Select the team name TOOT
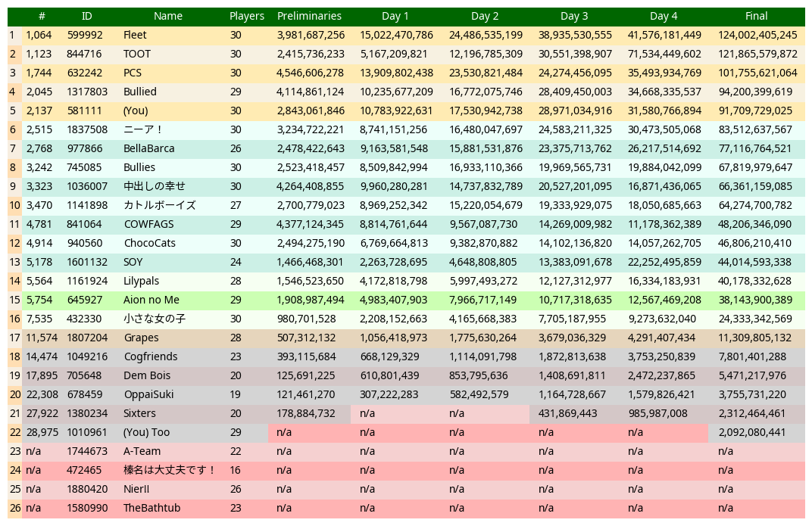The height and width of the screenshot is (526, 812). tap(137, 54)
